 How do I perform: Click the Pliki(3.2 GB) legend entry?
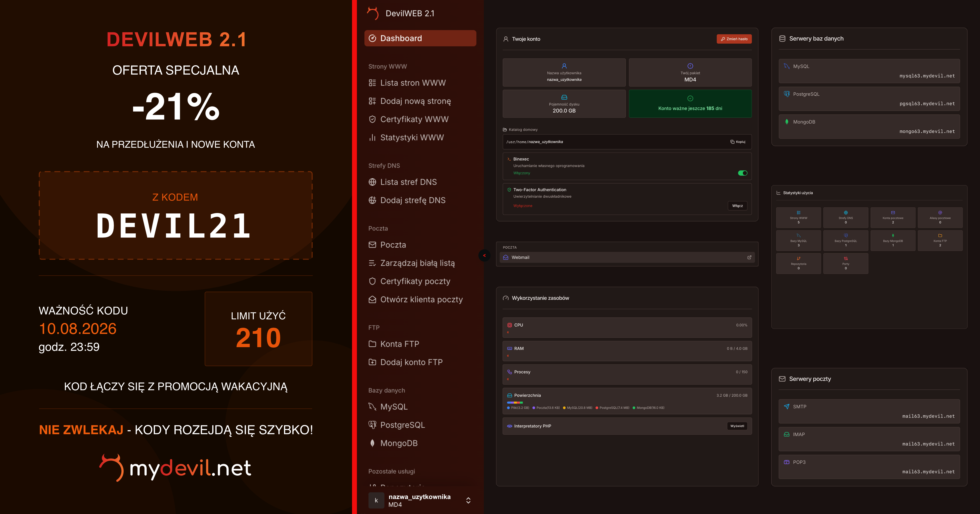518,408
